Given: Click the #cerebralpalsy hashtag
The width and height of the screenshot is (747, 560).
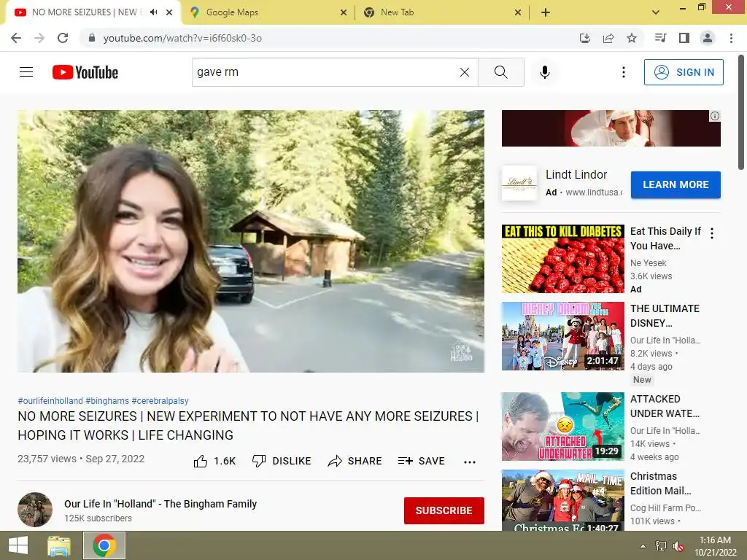Looking at the screenshot, I should point(160,401).
